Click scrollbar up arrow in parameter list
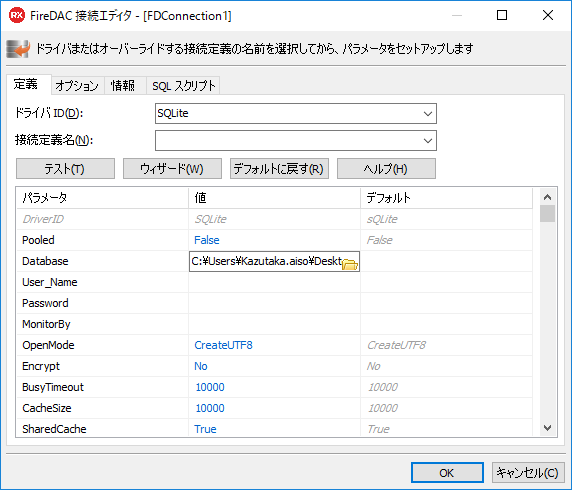Viewport: 572px width, 490px height. click(547, 197)
